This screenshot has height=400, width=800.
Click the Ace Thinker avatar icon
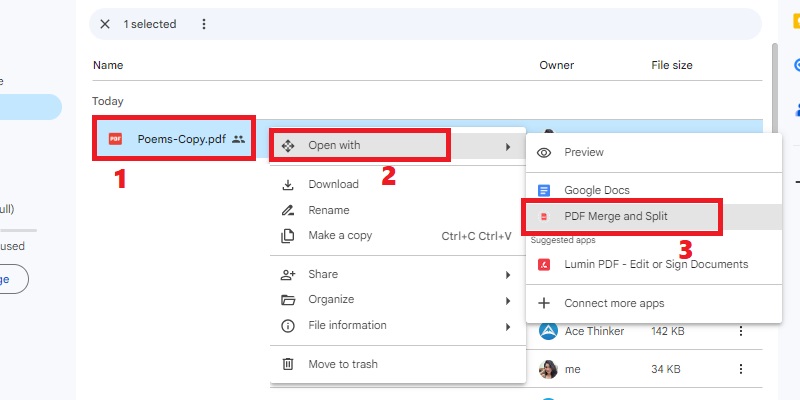[x=548, y=331]
